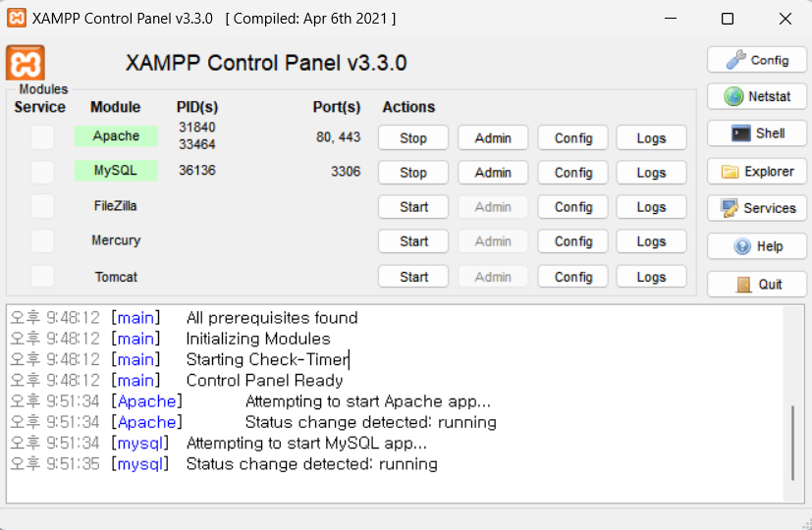Open the Help button

[x=757, y=246]
